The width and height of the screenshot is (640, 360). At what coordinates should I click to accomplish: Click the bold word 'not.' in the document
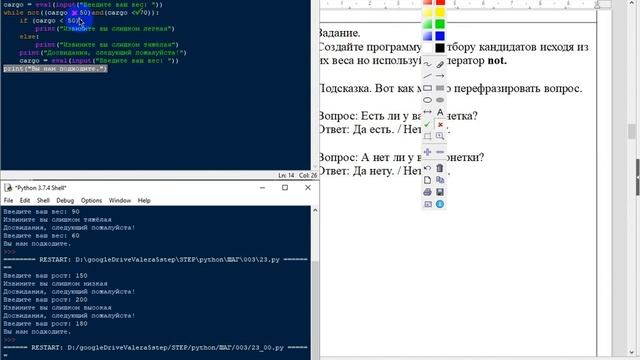coord(497,60)
